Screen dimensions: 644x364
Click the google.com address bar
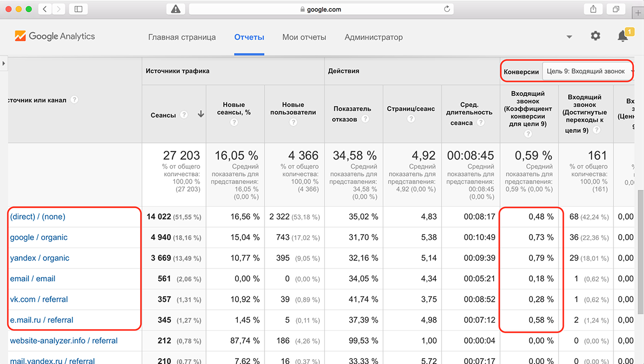coord(321,9)
